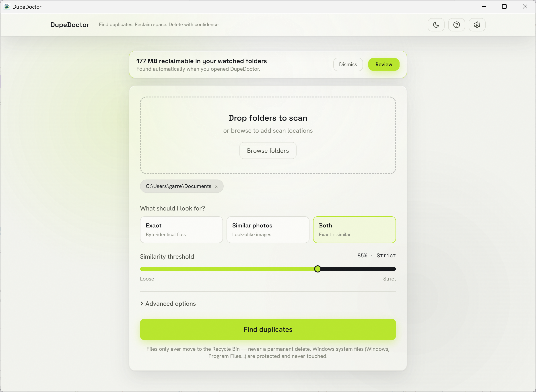
Task: Click the 'What should I look for?' label
Action: tap(173, 208)
